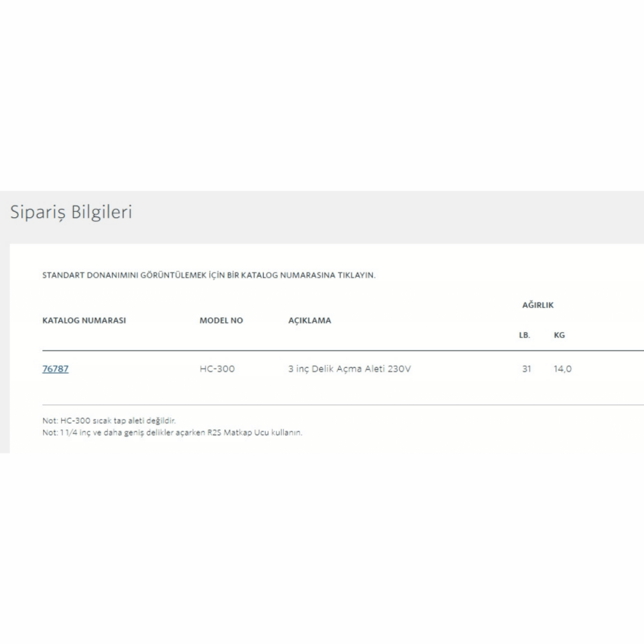Click the 230V text in the description
The image size is (644, 644).
pyautogui.click(x=399, y=368)
